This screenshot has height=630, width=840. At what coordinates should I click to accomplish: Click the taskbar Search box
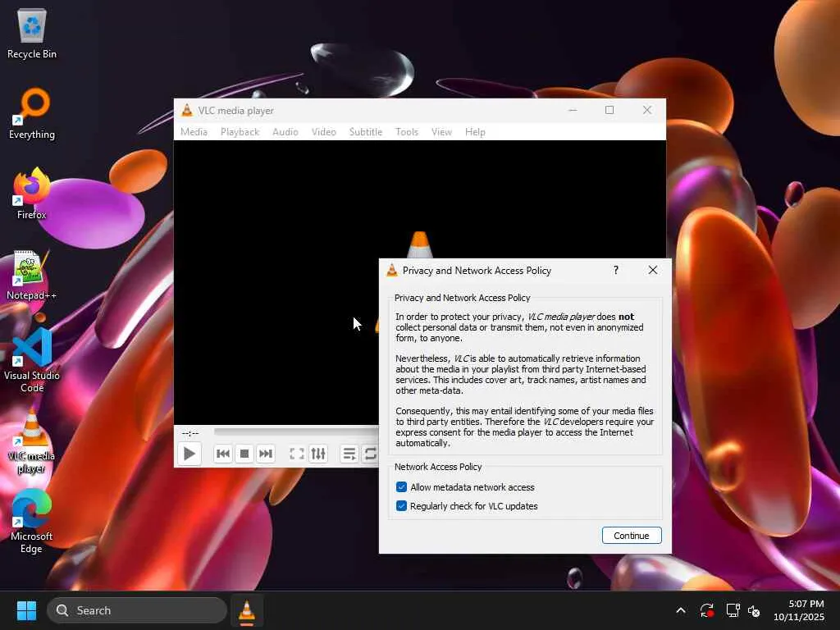tap(137, 610)
